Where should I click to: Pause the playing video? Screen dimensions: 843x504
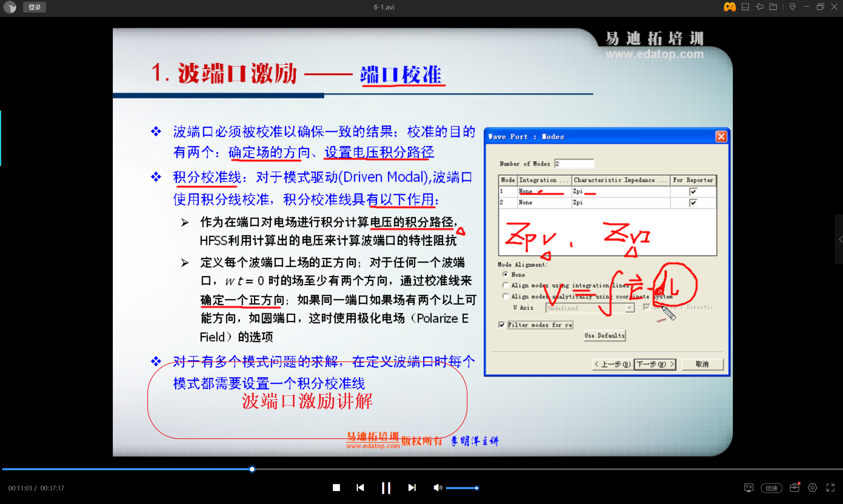386,488
